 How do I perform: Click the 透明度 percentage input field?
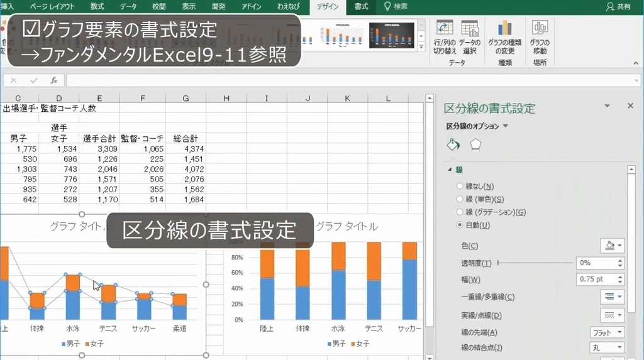pyautogui.click(x=596, y=263)
